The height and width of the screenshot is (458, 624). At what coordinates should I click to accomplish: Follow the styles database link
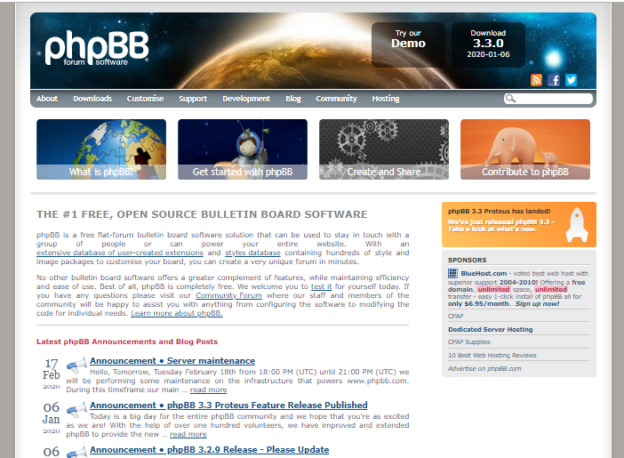click(x=253, y=253)
